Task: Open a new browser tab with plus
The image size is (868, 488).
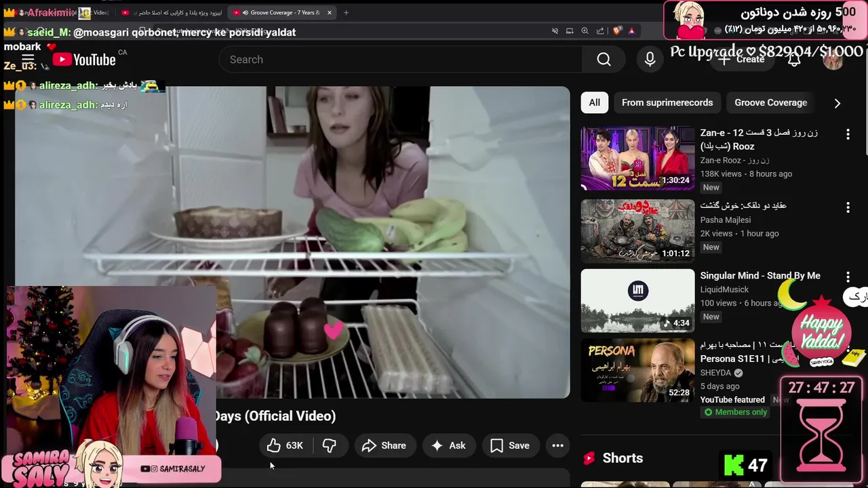Action: [x=346, y=12]
